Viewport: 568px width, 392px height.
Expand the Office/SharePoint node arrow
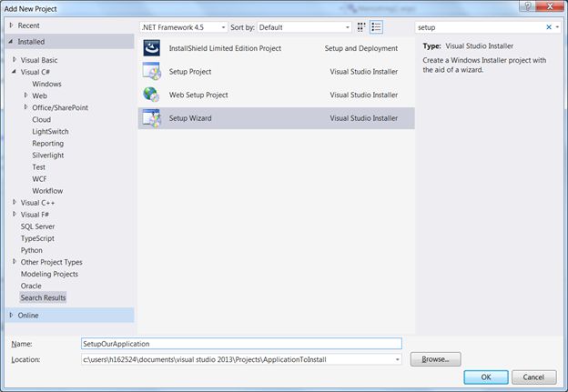(25, 107)
